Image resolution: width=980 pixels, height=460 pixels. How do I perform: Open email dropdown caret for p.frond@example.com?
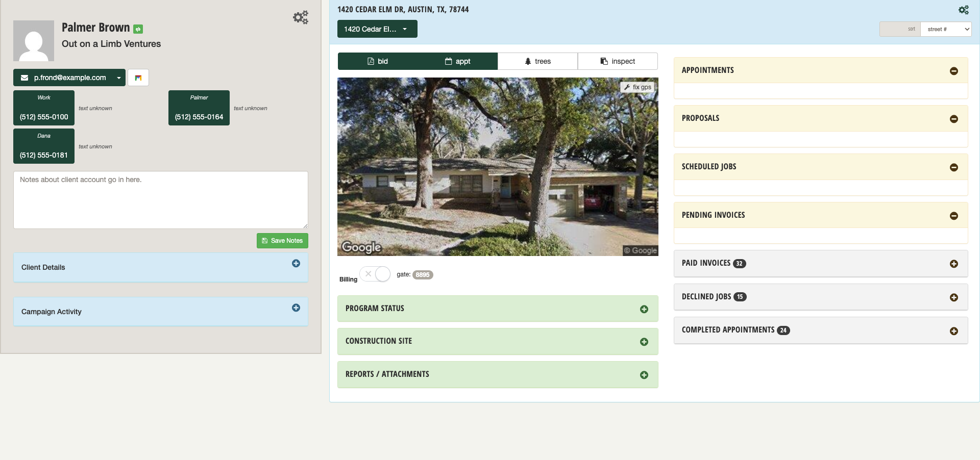[118, 78]
